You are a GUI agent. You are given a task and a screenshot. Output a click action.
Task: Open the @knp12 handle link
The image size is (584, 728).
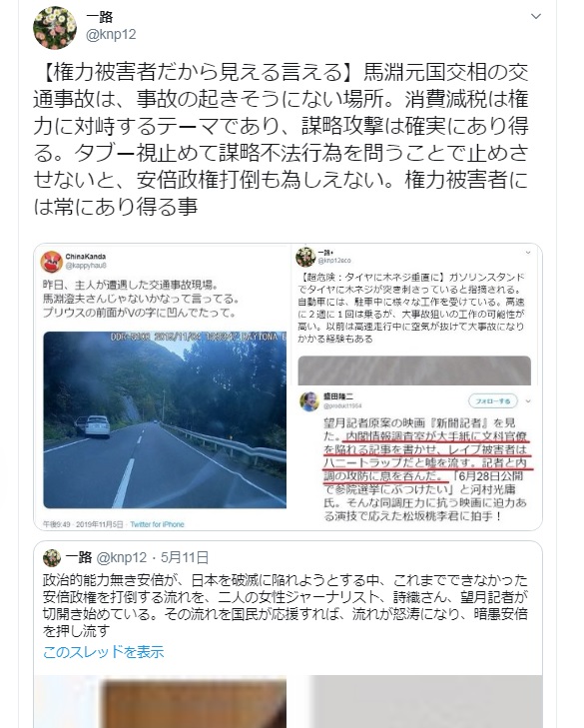click(x=111, y=34)
